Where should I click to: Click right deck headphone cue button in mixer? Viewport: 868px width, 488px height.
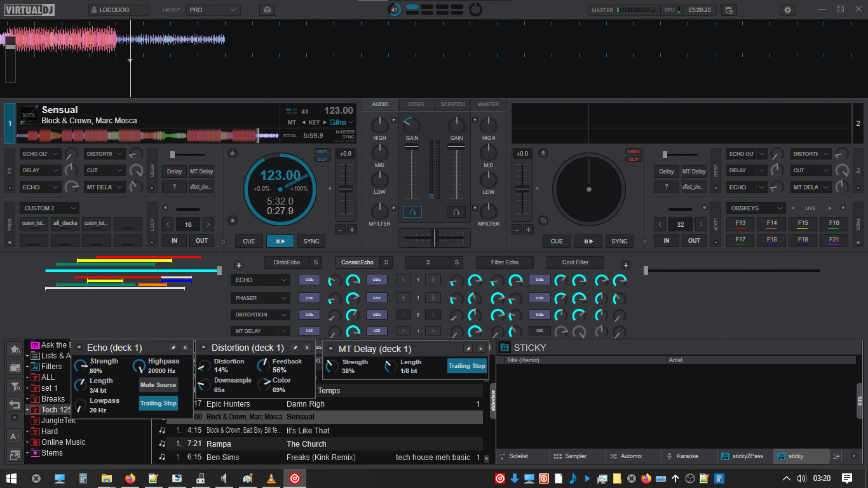(456, 212)
